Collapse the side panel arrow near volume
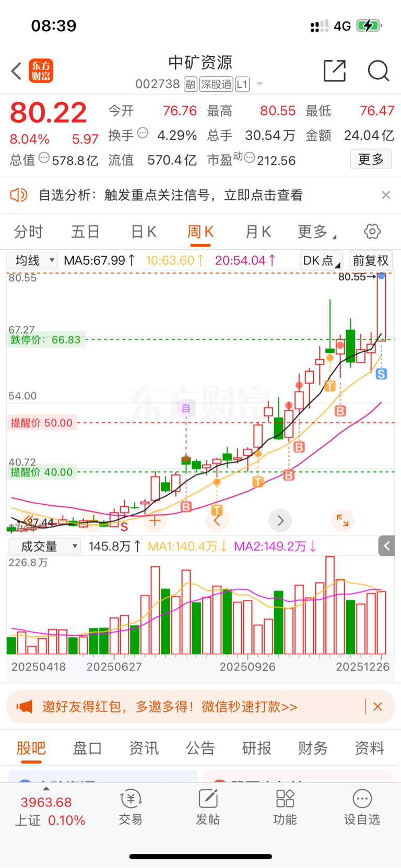Screen dimensions: 401x868 [x=386, y=546]
